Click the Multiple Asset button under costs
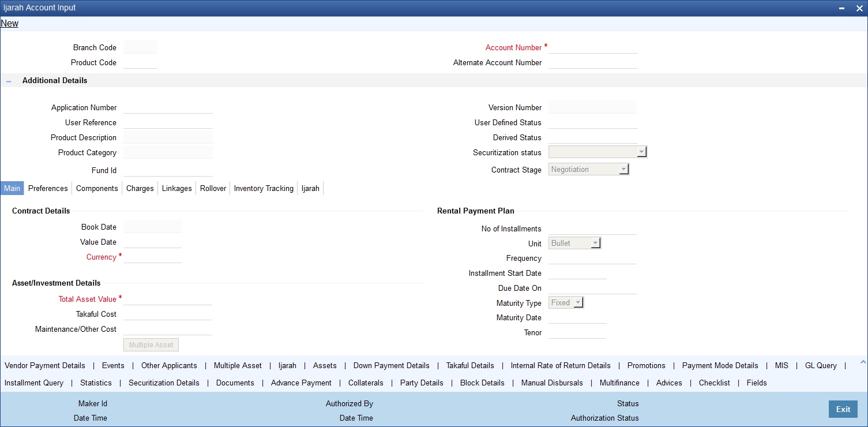This screenshot has height=427, width=868. 151,345
